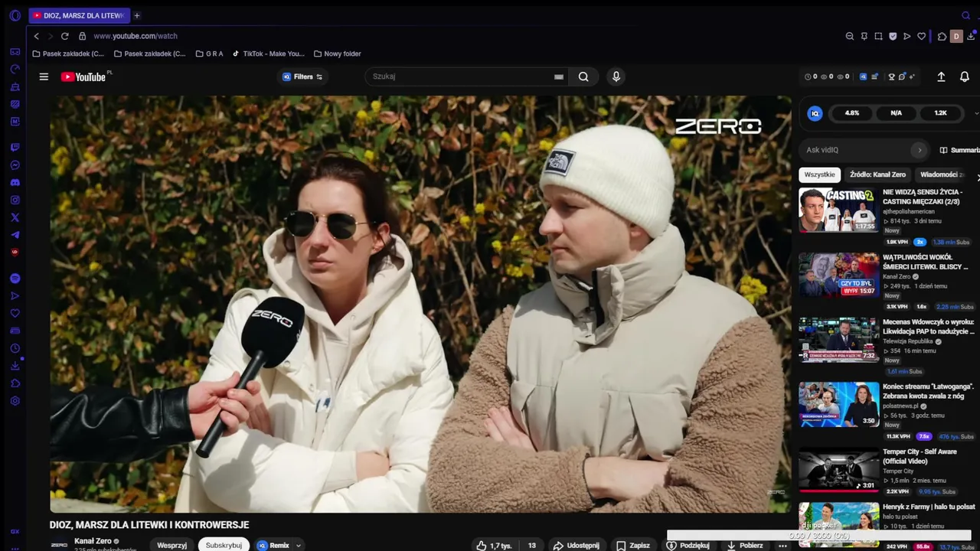Image resolution: width=980 pixels, height=551 pixels.
Task: Select the Wiadomości filter chip
Action: [x=942, y=174]
